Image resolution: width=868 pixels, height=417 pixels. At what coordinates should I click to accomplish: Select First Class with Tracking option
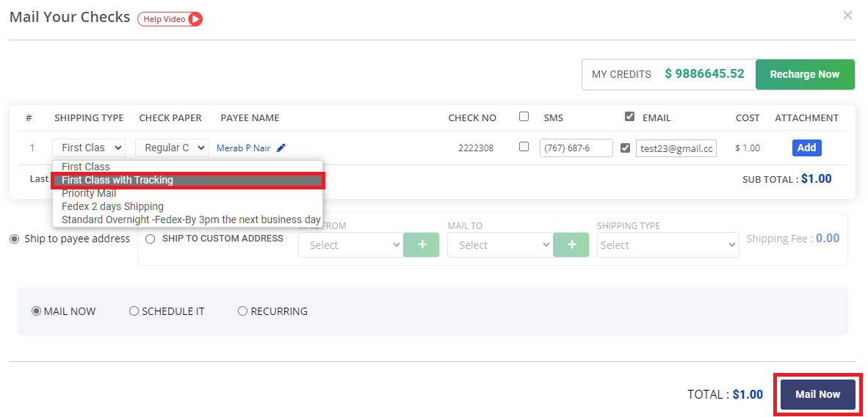pos(188,180)
